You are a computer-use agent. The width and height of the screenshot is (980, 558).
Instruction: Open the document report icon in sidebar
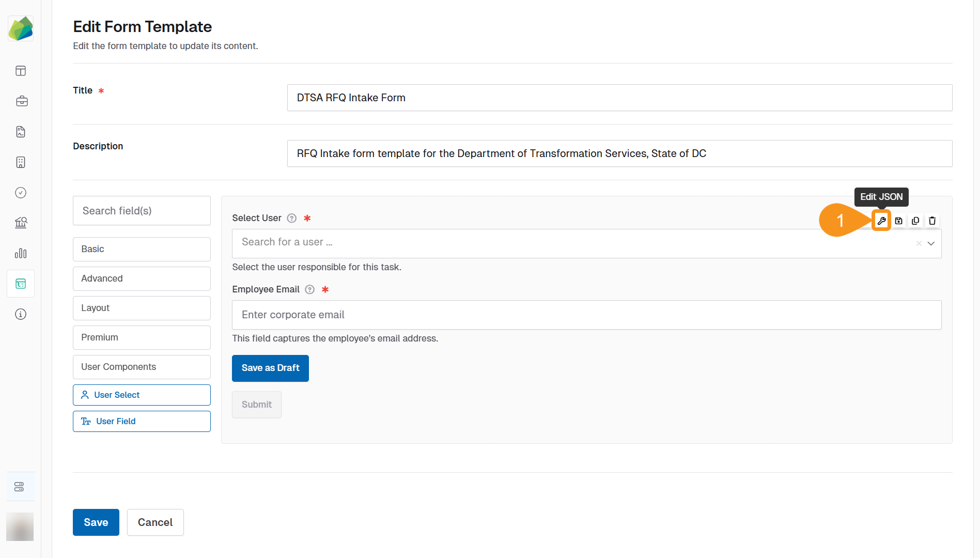point(20,131)
